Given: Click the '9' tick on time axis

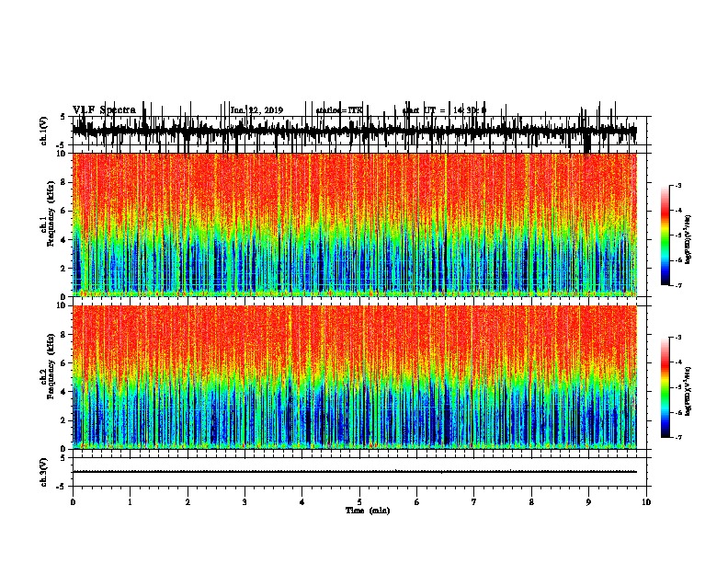Looking at the screenshot, I should point(588,502).
